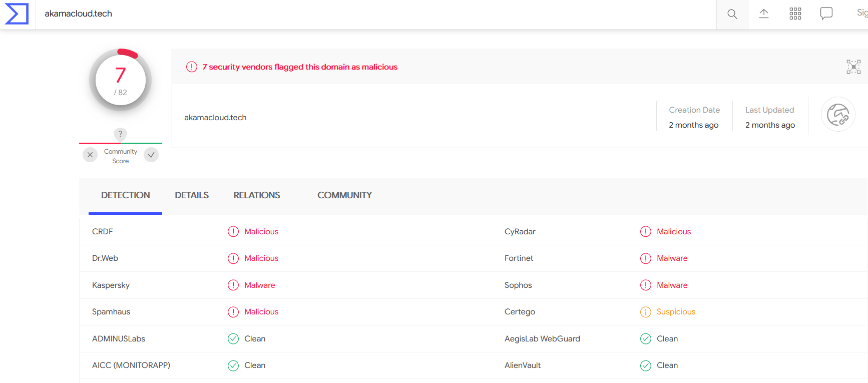This screenshot has height=383, width=868.
Task: Select the akamacloud.tech domain text in summary
Action: coord(215,118)
